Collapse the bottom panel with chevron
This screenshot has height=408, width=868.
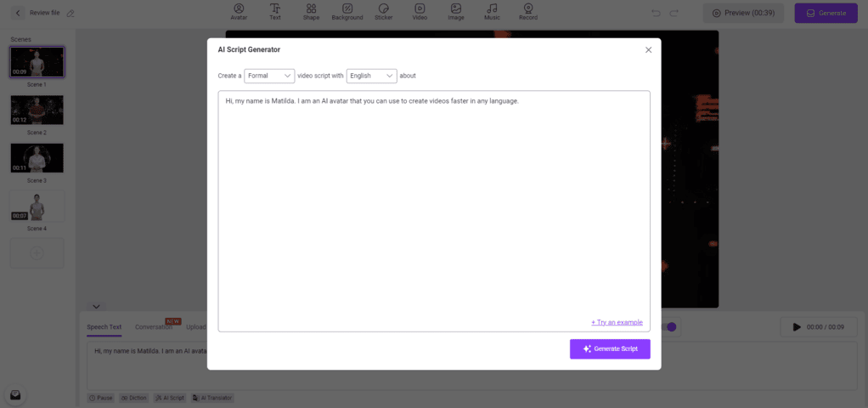tap(96, 306)
